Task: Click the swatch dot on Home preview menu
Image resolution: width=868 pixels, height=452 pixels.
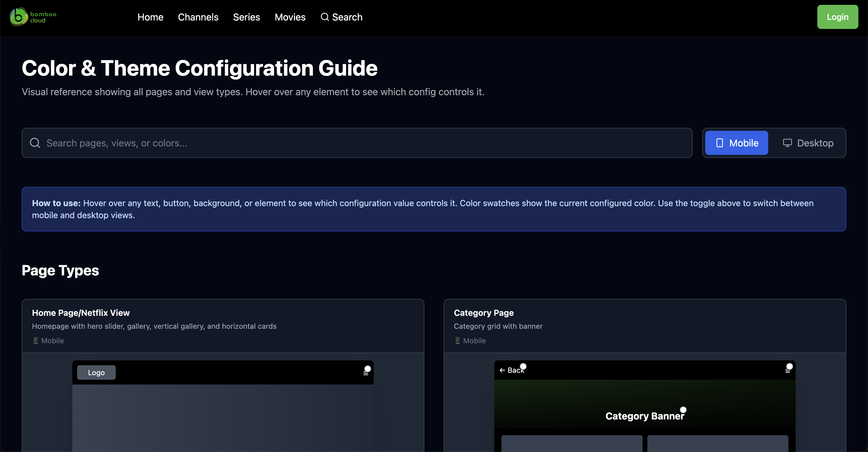Action: [x=368, y=369]
